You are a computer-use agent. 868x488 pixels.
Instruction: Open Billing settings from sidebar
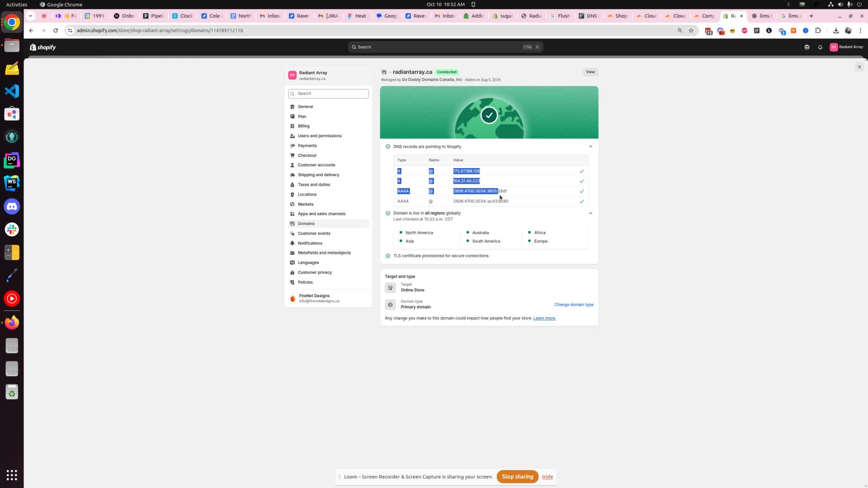point(303,126)
